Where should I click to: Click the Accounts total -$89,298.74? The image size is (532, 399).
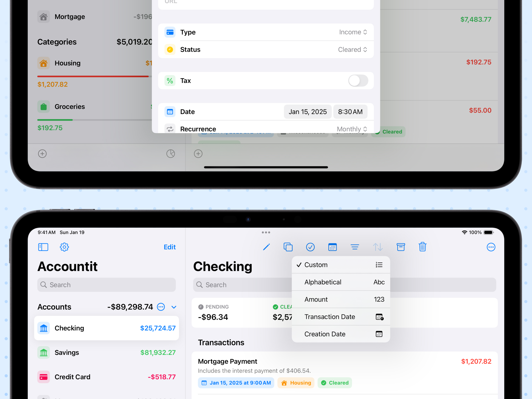(130, 307)
